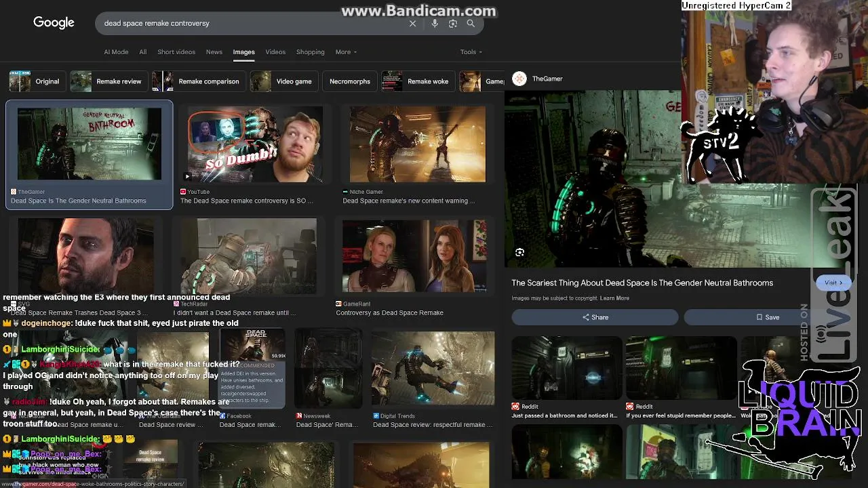Click the GameRant source label

(x=356, y=304)
